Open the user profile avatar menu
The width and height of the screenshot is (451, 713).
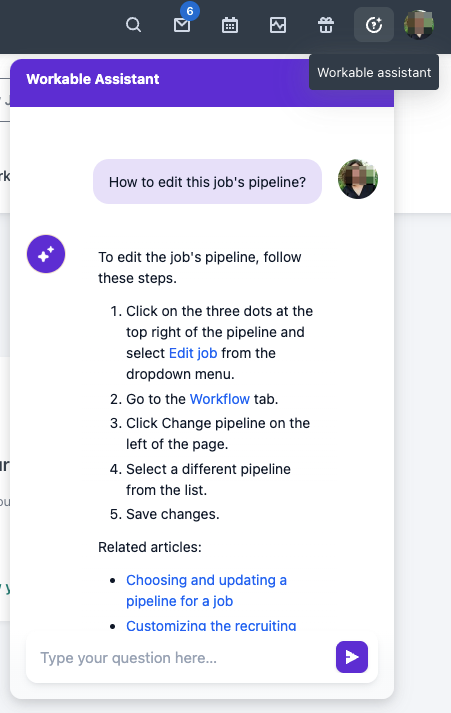(x=419, y=25)
